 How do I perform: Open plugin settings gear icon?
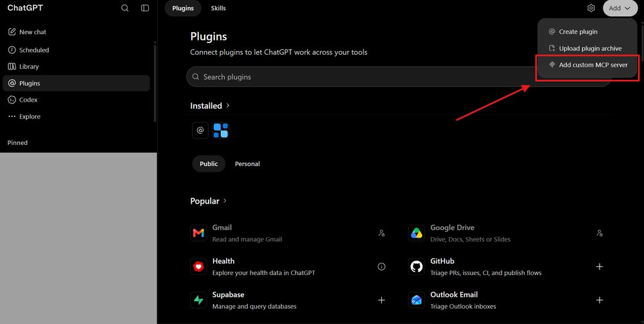591,8
